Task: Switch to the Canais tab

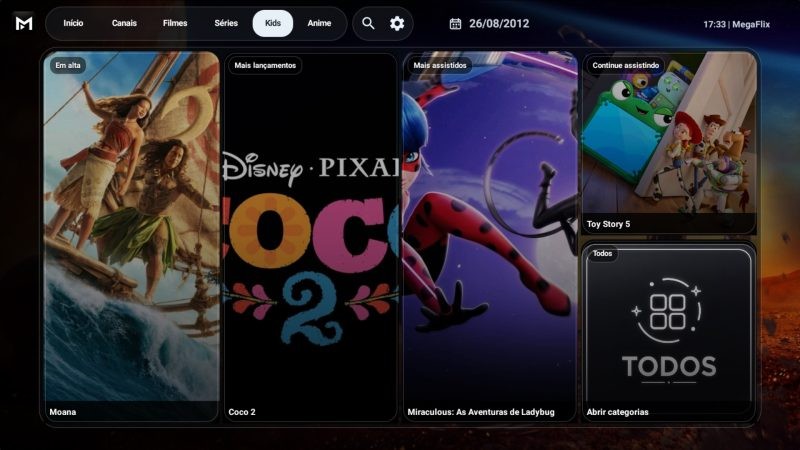Action: (124, 23)
